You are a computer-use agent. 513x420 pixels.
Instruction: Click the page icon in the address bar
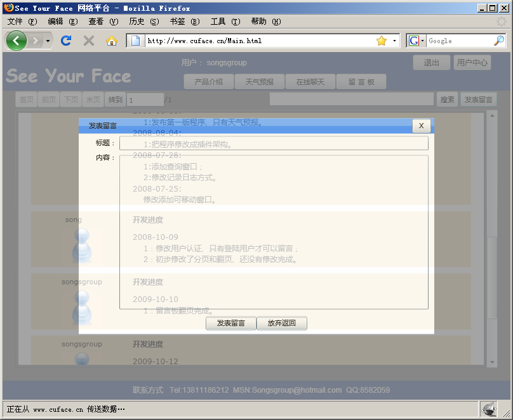[x=135, y=41]
